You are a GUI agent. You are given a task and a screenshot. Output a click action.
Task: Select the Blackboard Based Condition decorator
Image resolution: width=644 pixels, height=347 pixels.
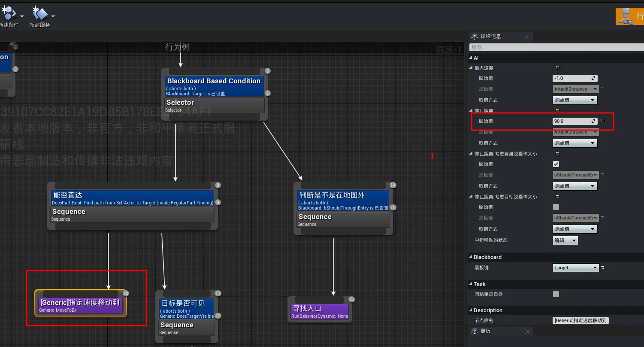coord(214,86)
